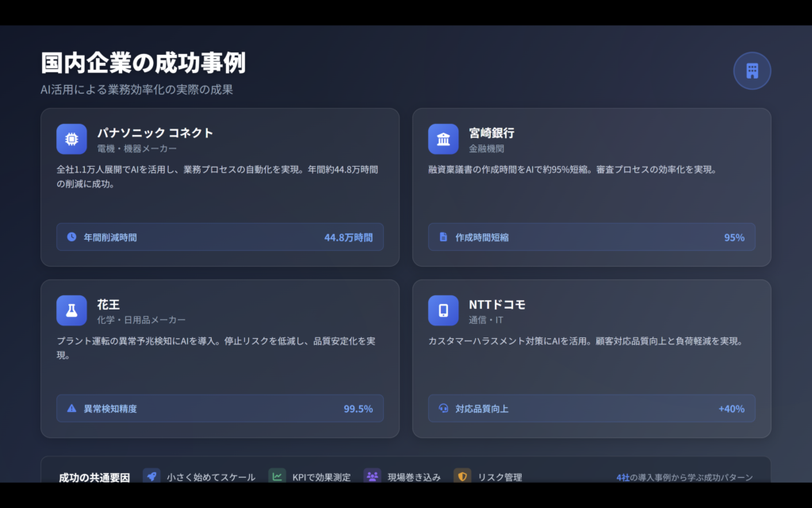Click the 小さく始めてスケール text

tap(211, 477)
